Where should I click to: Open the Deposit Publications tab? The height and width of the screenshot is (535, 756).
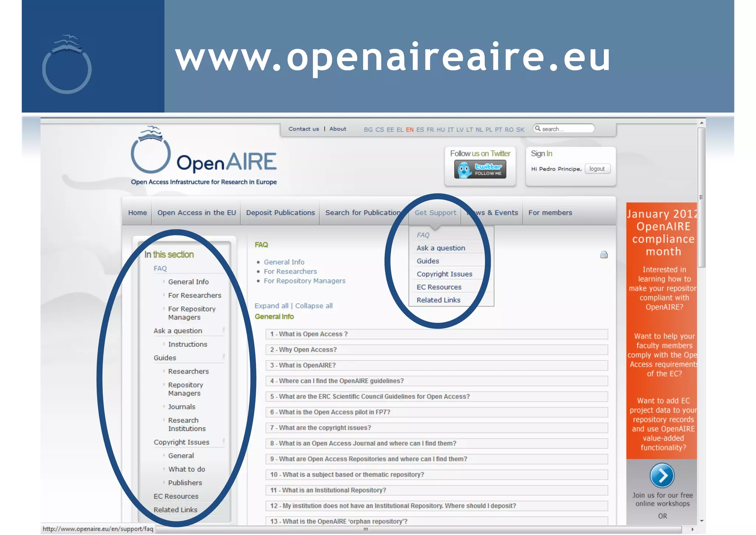(x=280, y=213)
